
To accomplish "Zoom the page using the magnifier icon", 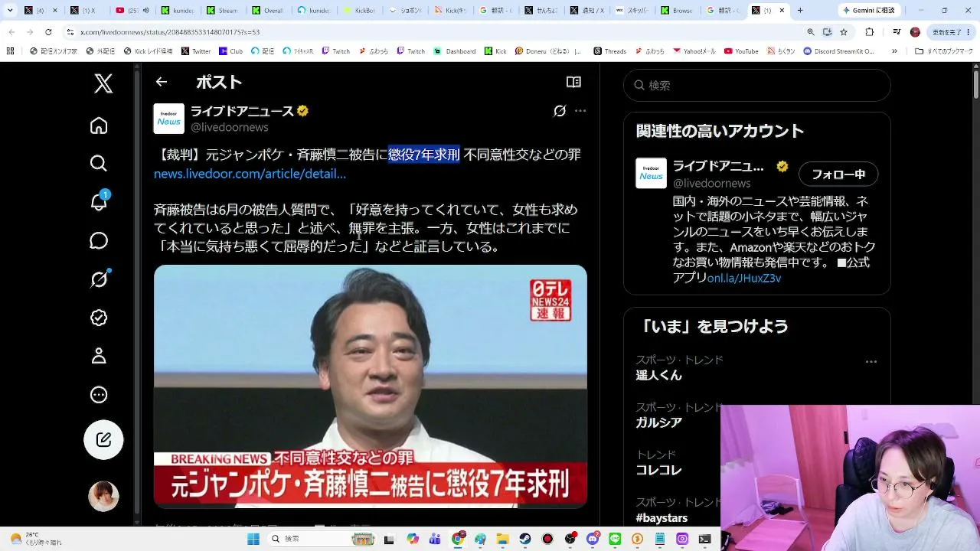I will [x=810, y=32].
